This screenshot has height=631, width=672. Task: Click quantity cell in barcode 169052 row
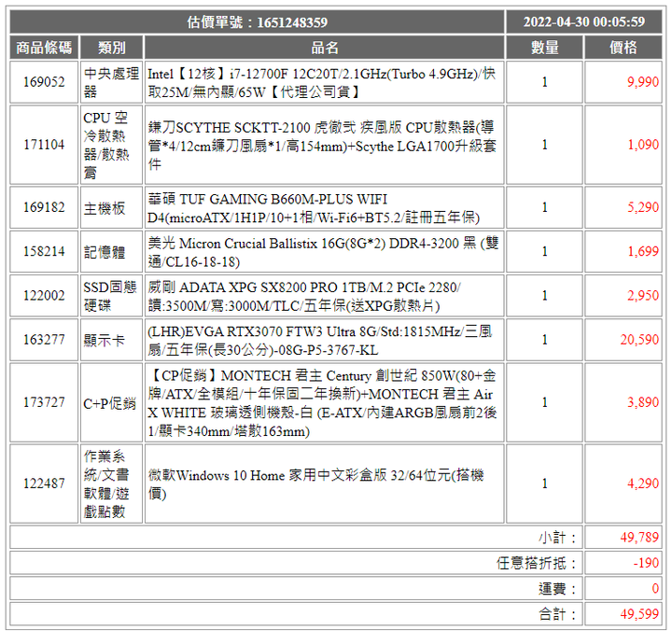[545, 82]
